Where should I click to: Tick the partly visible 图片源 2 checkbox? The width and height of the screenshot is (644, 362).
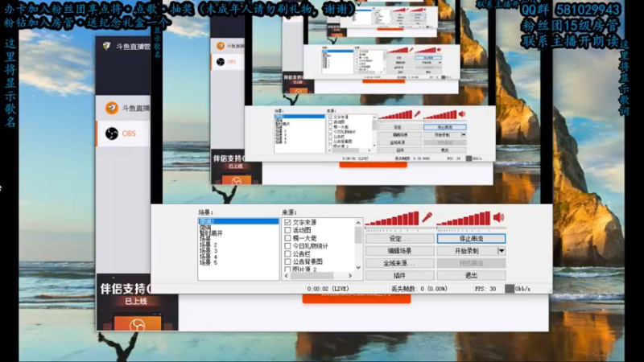point(287,269)
